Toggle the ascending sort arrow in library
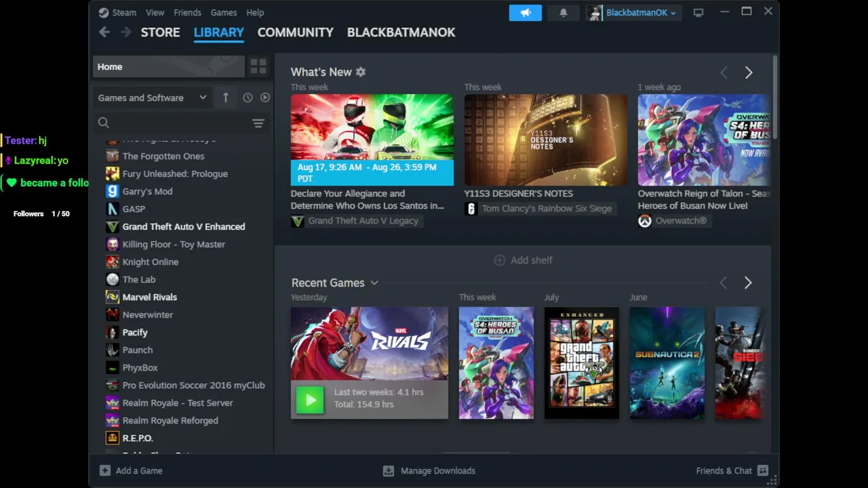Screen dimensions: 868x488 pos(226,98)
